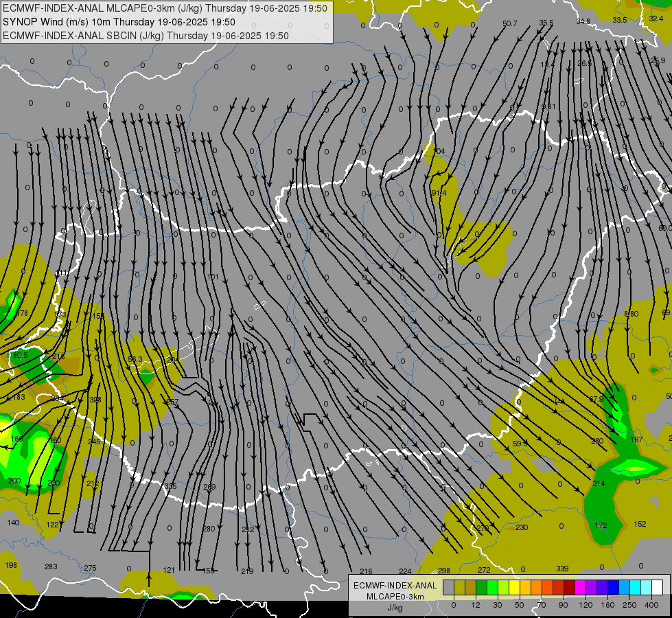
Task: Click the legend tick label 50
Action: pos(519,605)
